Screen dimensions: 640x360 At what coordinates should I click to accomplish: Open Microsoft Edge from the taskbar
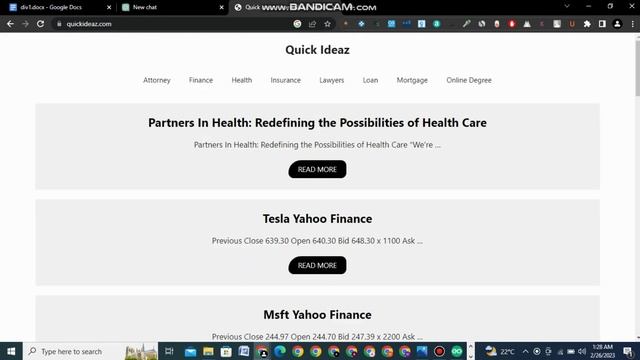(x=280, y=351)
